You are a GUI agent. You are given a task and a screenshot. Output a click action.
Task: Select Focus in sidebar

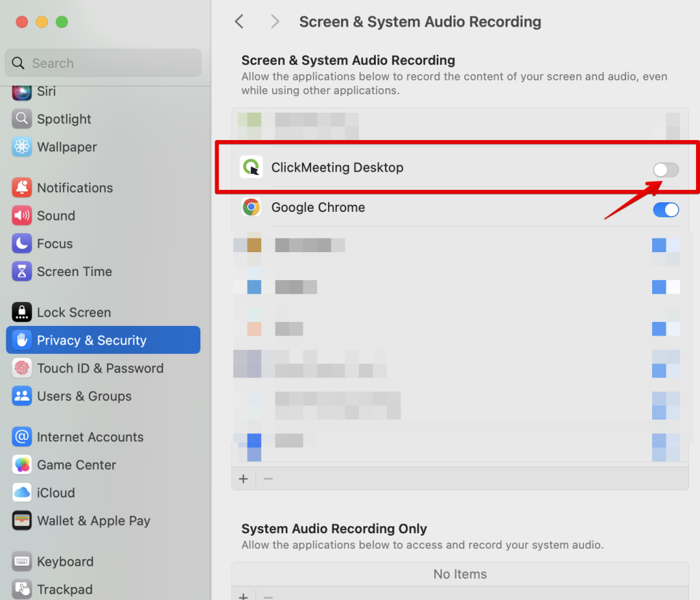pyautogui.click(x=55, y=244)
